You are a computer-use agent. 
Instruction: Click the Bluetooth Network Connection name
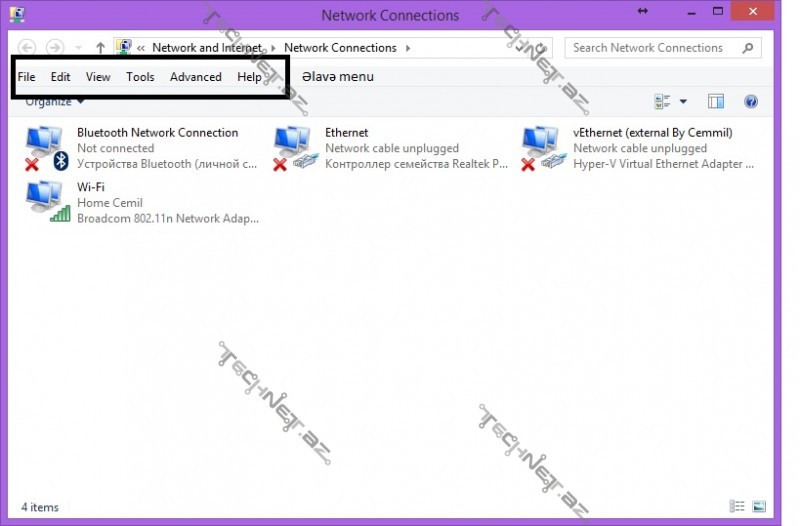pyautogui.click(x=158, y=133)
